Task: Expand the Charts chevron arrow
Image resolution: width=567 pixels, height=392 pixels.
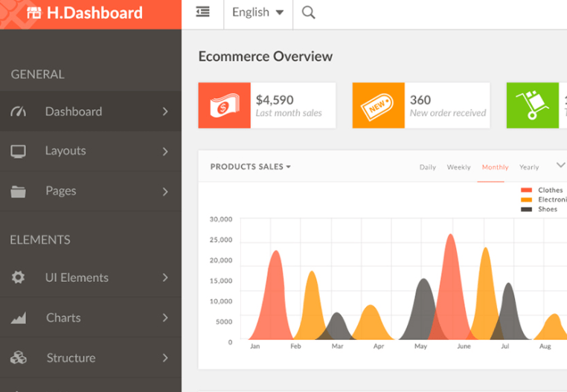Action: pos(165,318)
